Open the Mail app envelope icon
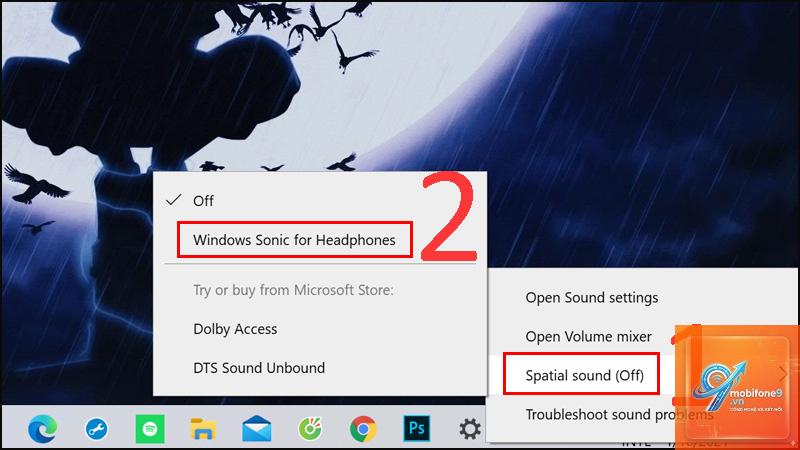The height and width of the screenshot is (450, 800). 257,429
